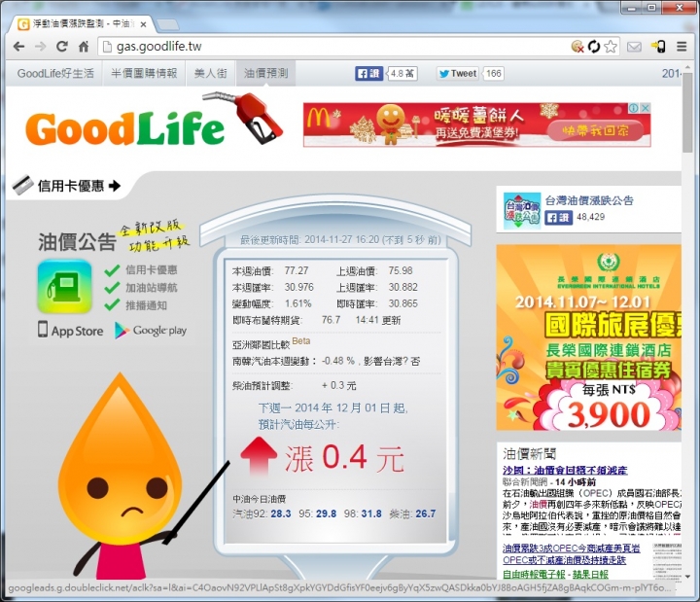Open the 信用卡優惠 link
The image size is (700, 602).
click(79, 186)
